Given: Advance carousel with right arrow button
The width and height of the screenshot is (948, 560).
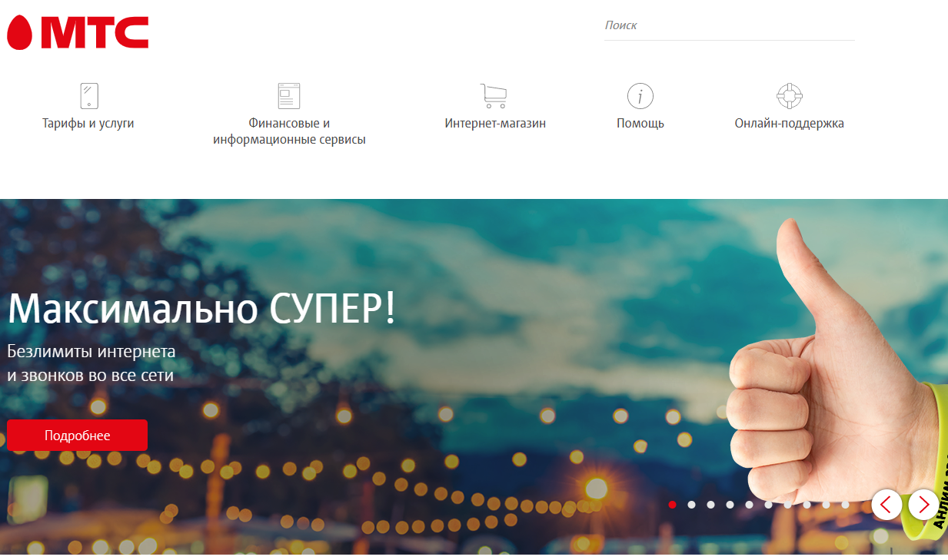Looking at the screenshot, I should [923, 505].
